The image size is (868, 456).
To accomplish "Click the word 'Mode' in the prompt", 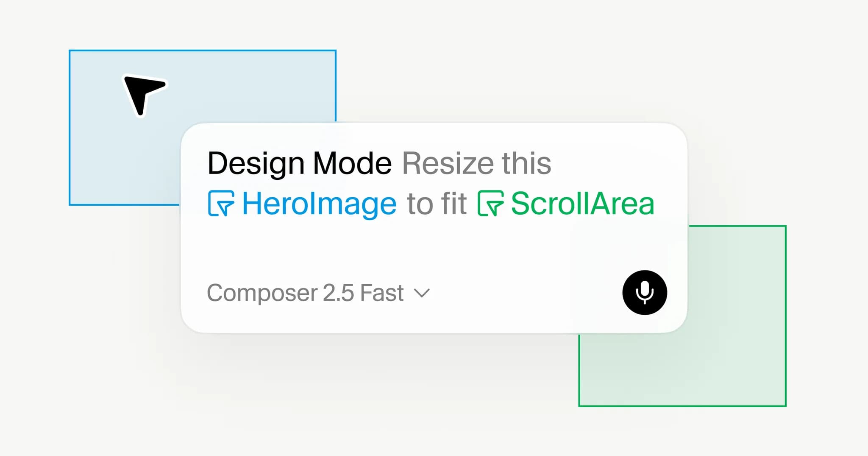I will tap(352, 163).
